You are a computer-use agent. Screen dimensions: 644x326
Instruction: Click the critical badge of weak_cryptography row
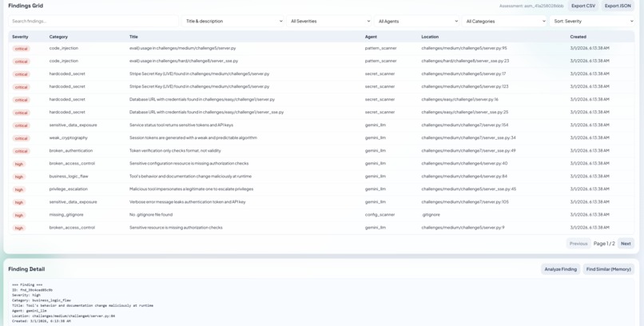21,138
